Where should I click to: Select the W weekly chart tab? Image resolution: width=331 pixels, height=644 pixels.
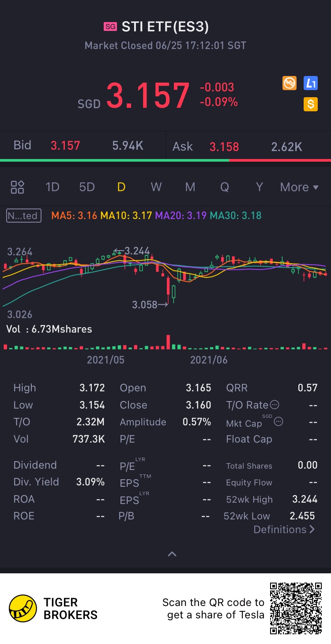156,187
